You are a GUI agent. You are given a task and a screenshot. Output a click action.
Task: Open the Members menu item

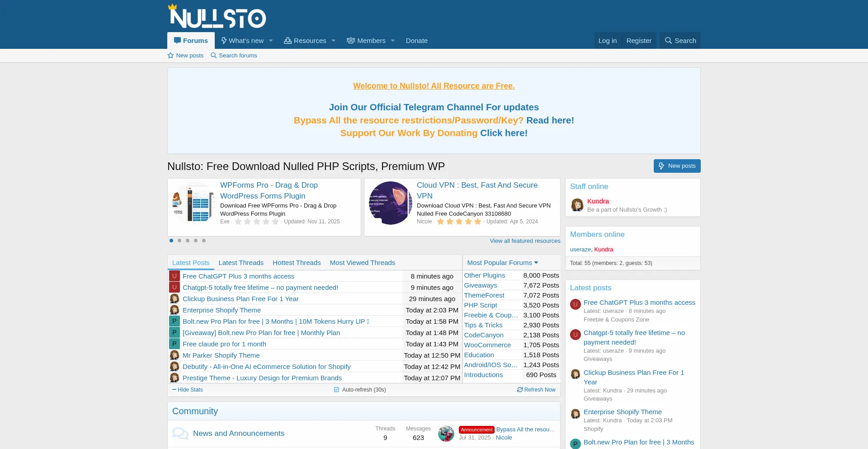click(x=366, y=41)
